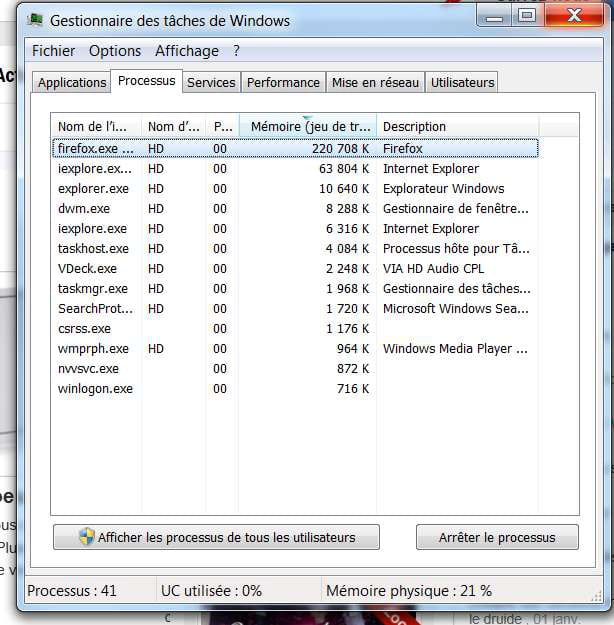614x625 pixels.
Task: Click the Task Manager title bar icon
Action: pyautogui.click(x=35, y=19)
